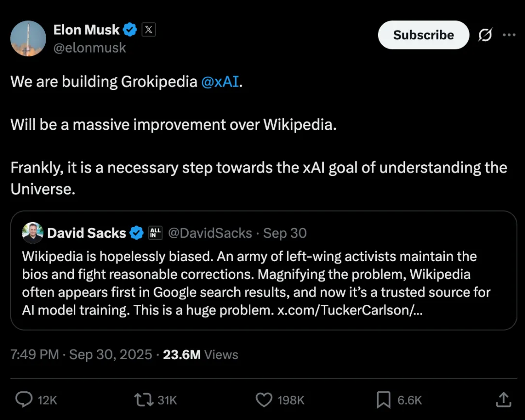This screenshot has width=525, height=420.
Task: Click David Sacks' avatar in quoted tweet
Action: 32,233
